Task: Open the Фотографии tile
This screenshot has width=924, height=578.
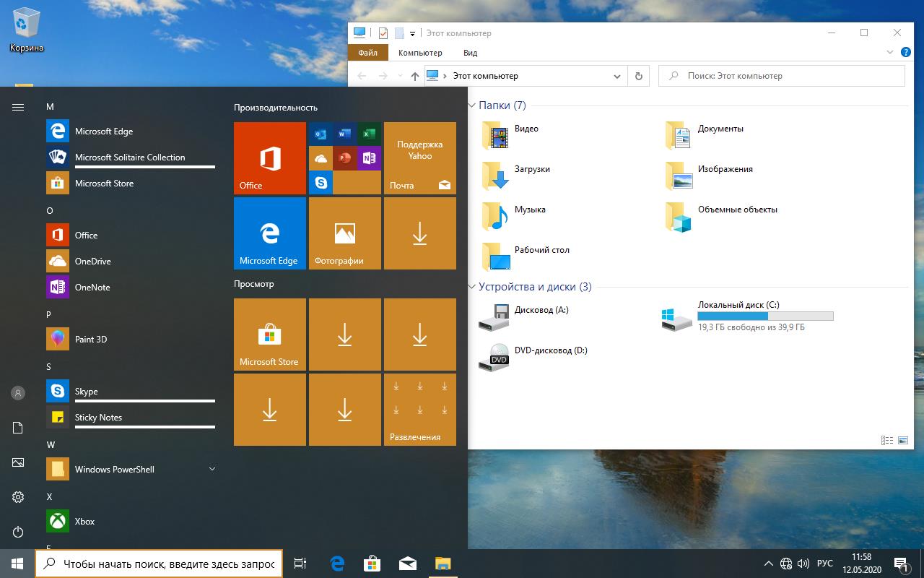Action: click(345, 233)
